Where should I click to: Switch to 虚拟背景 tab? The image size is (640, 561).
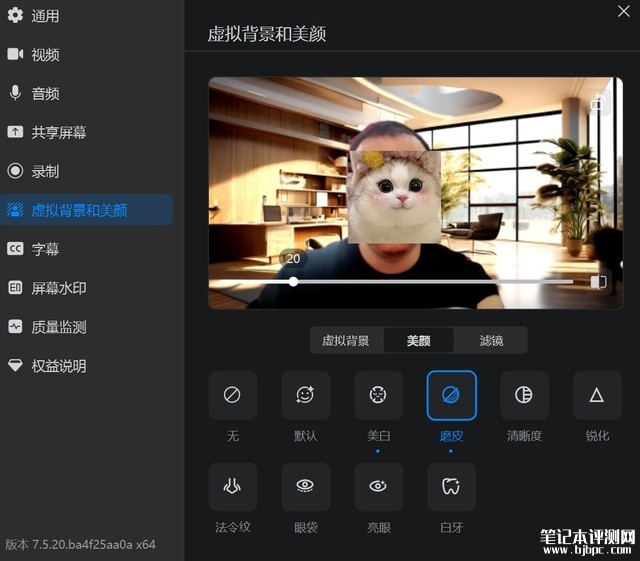(x=346, y=340)
